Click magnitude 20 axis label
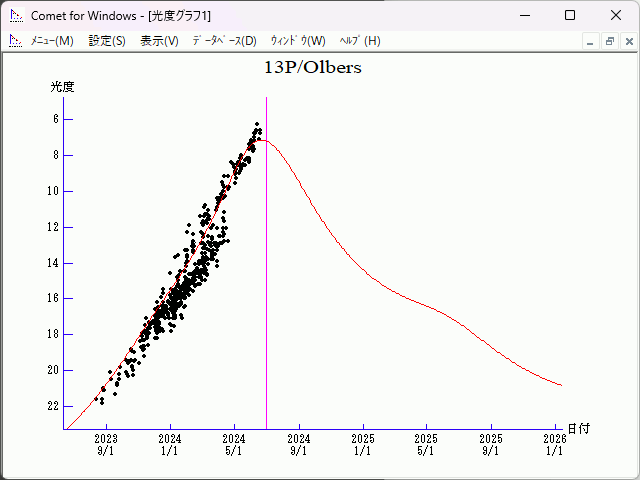This screenshot has width=640, height=480. (x=53, y=370)
